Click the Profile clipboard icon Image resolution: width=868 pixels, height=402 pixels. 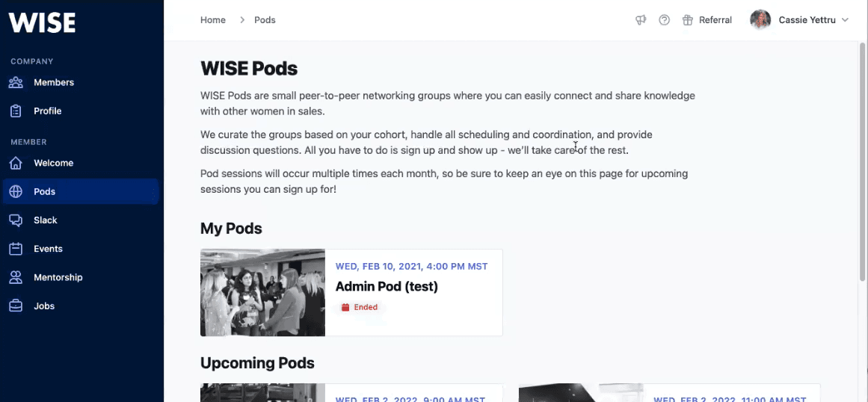tap(16, 111)
